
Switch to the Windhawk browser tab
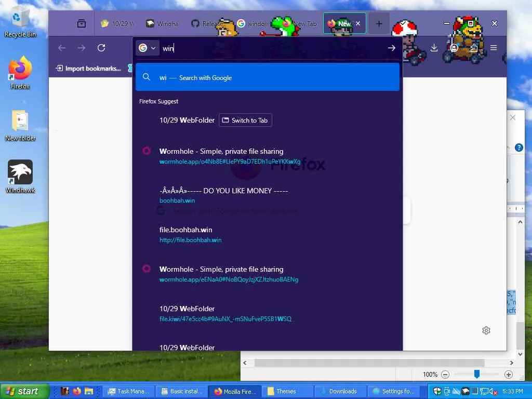(x=162, y=23)
